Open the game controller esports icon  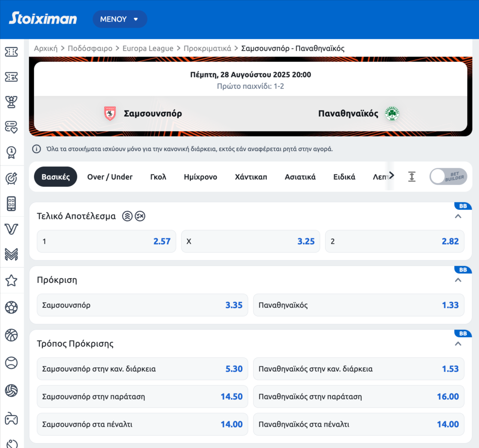pyautogui.click(x=12, y=419)
